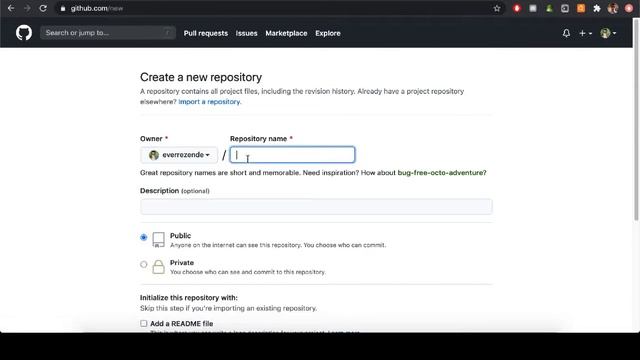The width and height of the screenshot is (640, 360).
Task: Click the Repository name input field
Action: [292, 155]
